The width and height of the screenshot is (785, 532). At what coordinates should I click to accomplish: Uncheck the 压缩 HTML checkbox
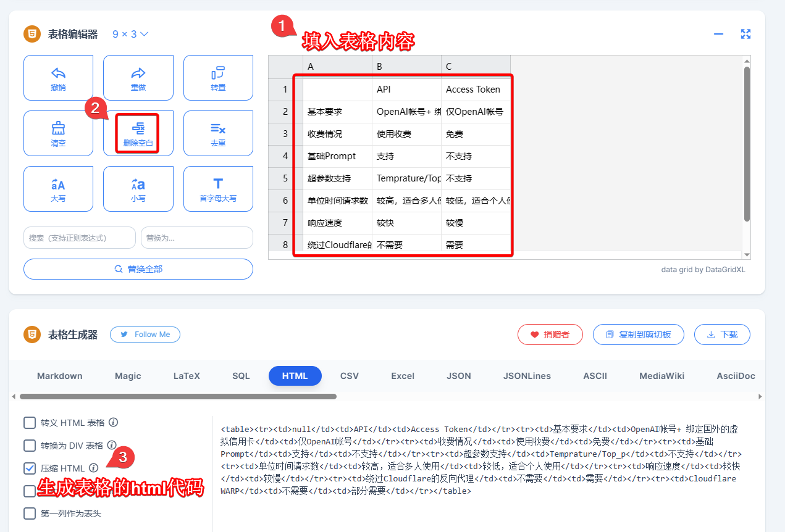click(x=30, y=468)
